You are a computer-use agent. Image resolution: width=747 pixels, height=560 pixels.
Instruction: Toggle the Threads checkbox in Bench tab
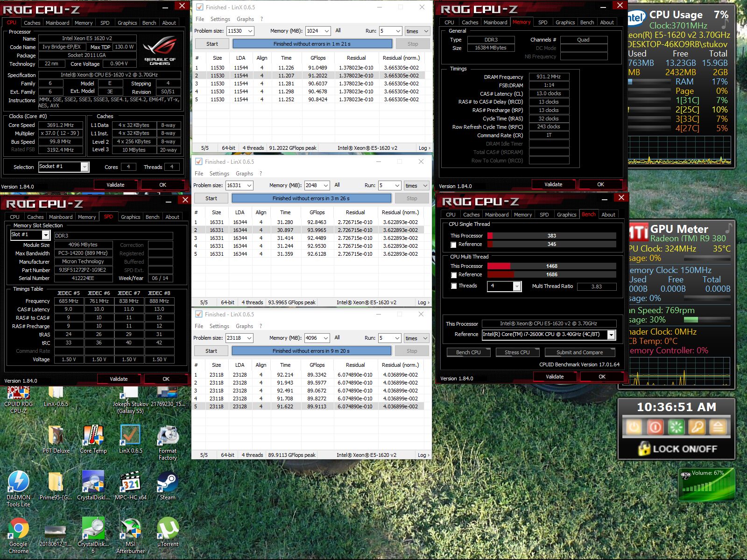(453, 286)
